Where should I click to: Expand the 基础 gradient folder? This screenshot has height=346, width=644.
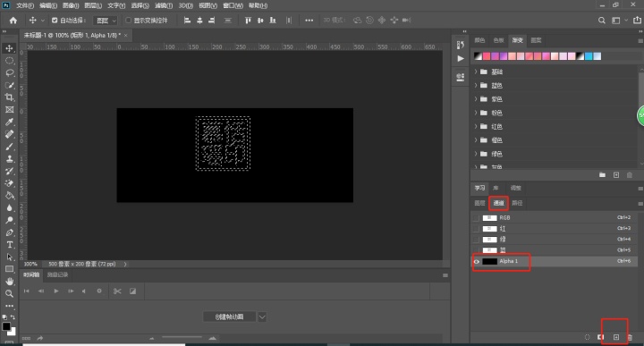pos(476,72)
